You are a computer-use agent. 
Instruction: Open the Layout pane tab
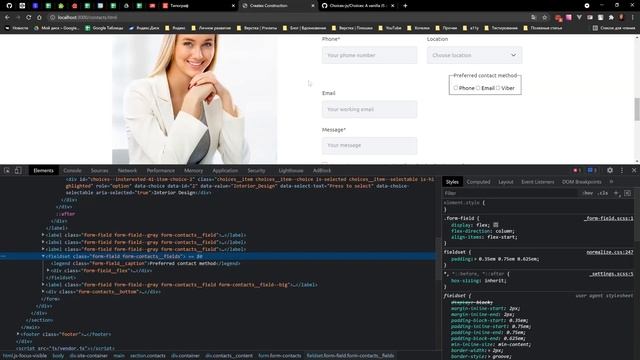506,182
